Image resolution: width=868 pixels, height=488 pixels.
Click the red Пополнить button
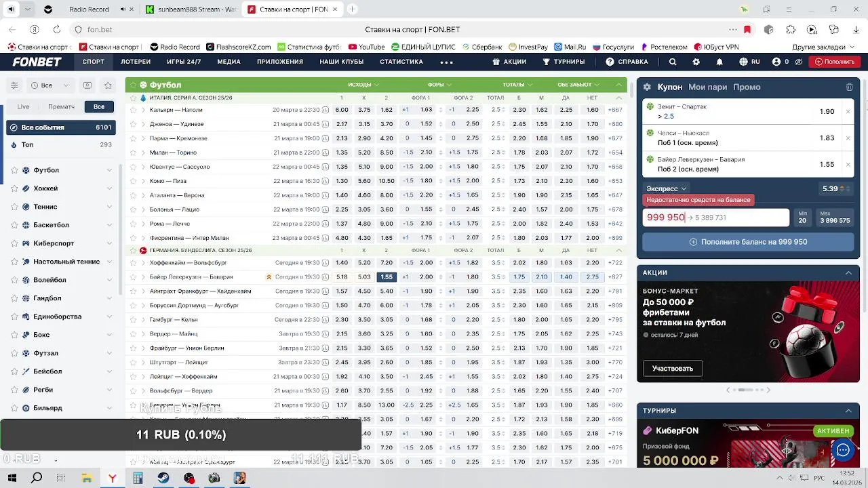pyautogui.click(x=836, y=62)
